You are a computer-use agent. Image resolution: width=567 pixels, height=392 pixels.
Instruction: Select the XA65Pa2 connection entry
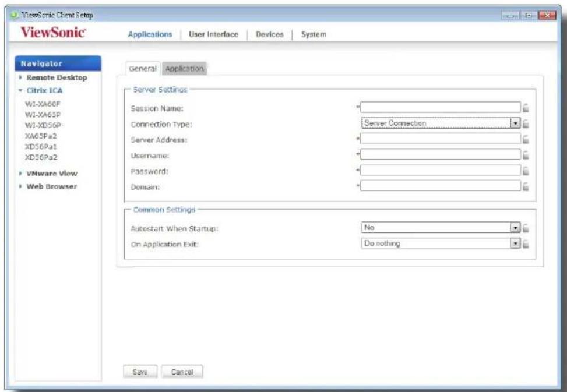(41, 136)
